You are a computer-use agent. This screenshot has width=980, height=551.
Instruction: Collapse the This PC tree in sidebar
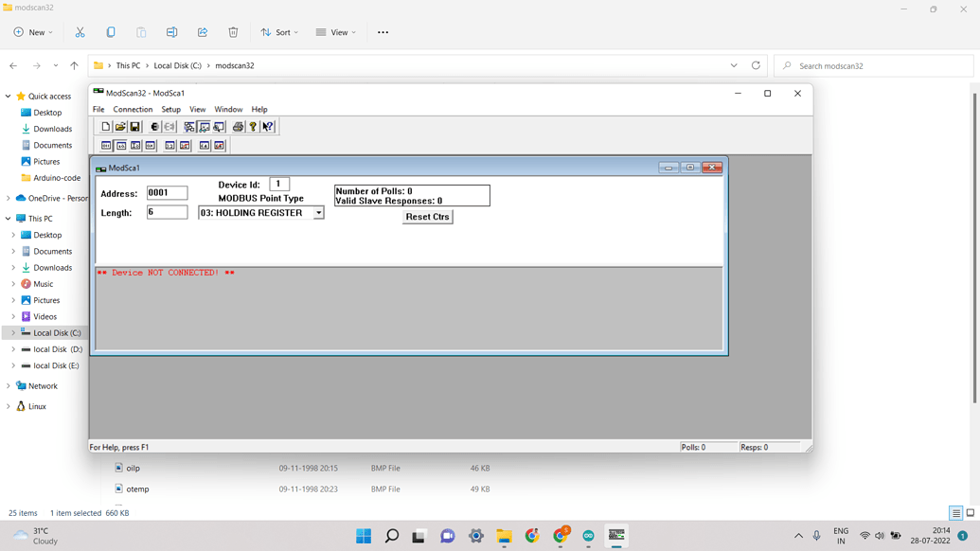point(9,218)
